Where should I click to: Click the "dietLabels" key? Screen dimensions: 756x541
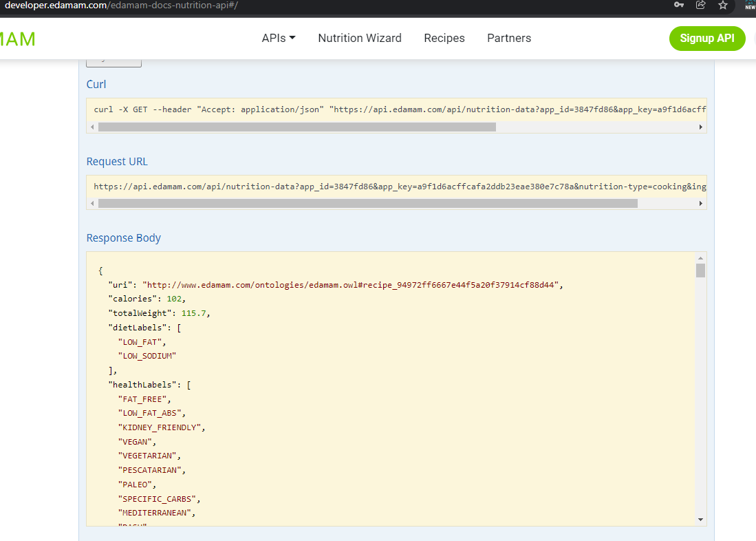pyautogui.click(x=140, y=328)
